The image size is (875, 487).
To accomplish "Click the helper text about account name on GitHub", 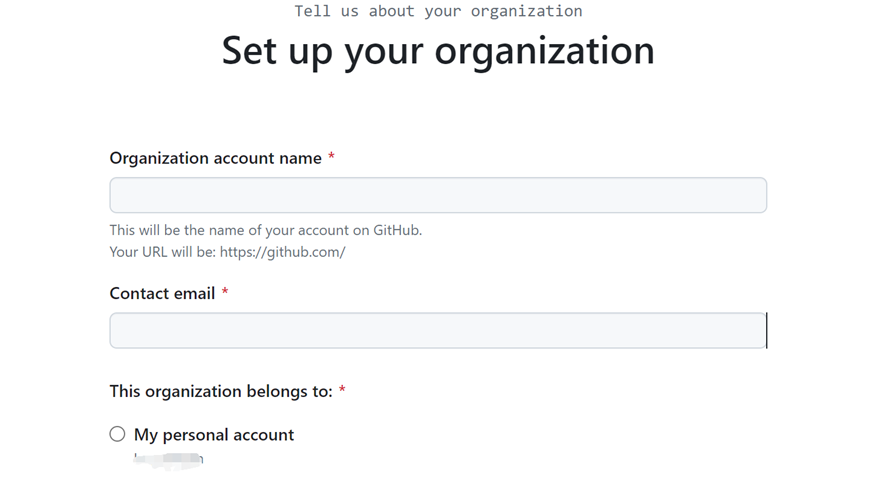I will (265, 230).
